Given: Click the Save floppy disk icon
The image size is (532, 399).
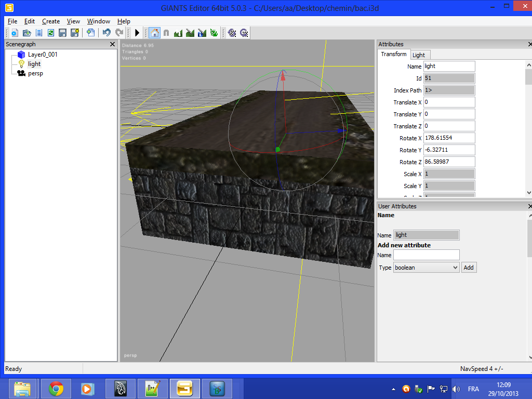Looking at the screenshot, I should tap(62, 33).
